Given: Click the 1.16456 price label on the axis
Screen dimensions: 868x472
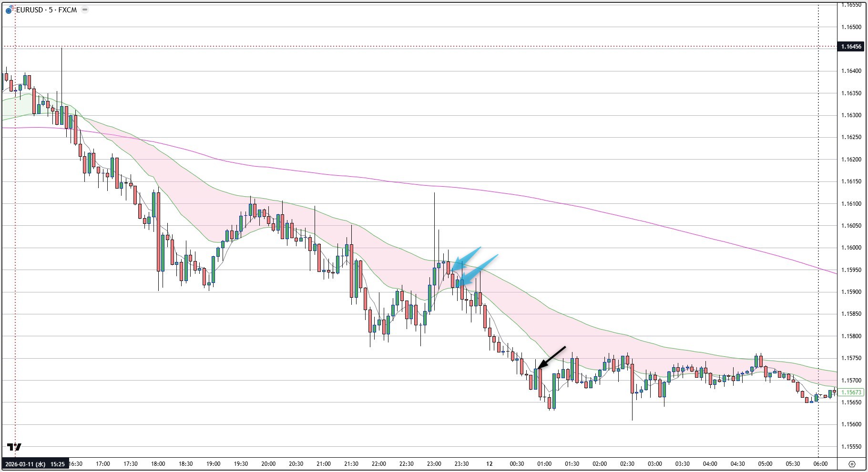Looking at the screenshot, I should click(852, 47).
